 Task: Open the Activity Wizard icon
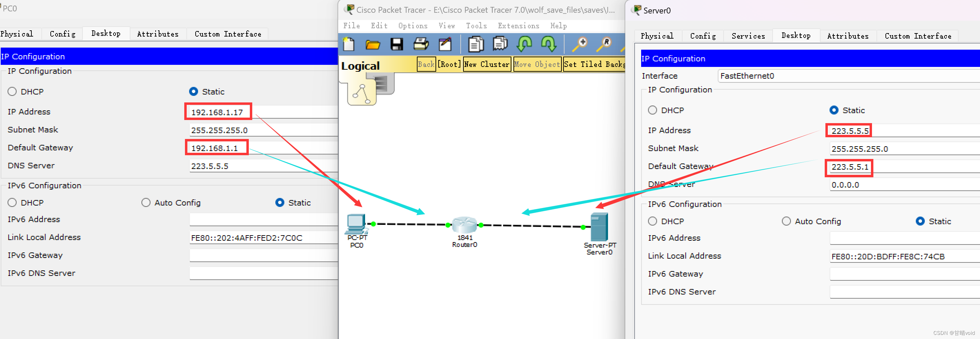pyautogui.click(x=445, y=44)
